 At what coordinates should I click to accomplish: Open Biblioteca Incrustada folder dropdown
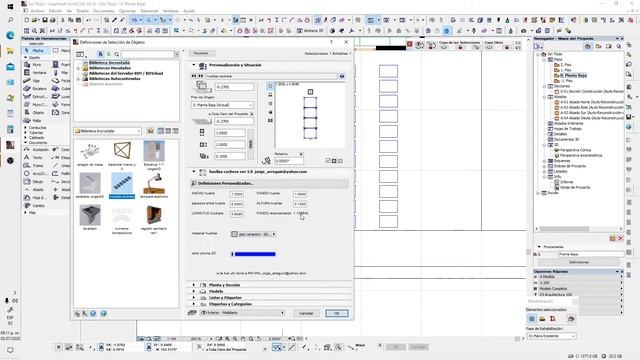point(108,131)
